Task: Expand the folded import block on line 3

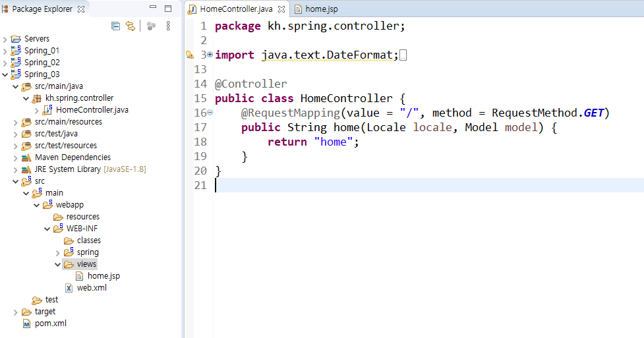Action: (210, 55)
